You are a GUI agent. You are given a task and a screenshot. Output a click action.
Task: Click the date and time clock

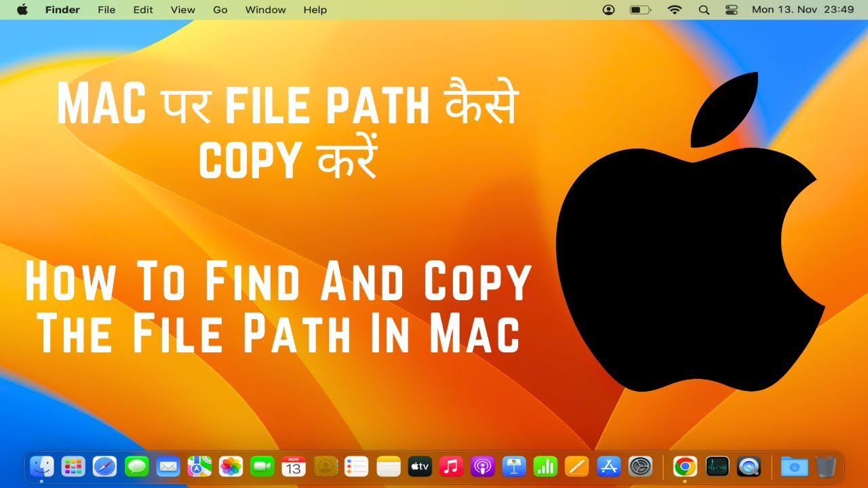[803, 9]
